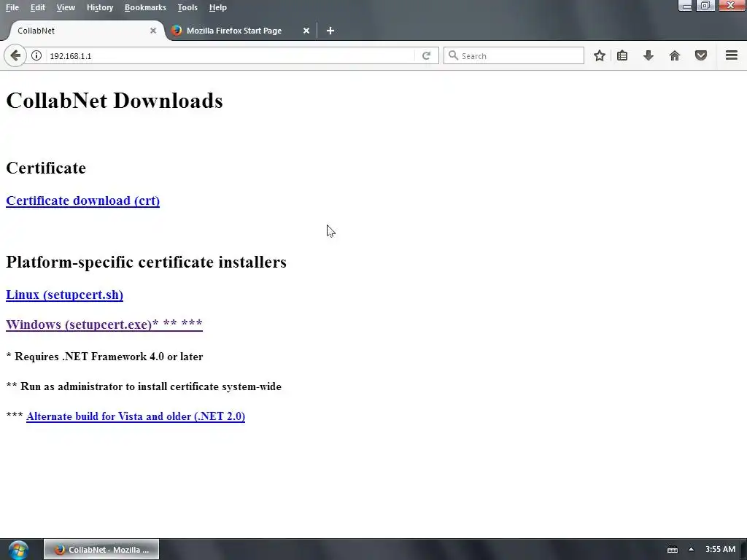Click the Run as administrator note
747x560 pixels.
[x=144, y=386]
